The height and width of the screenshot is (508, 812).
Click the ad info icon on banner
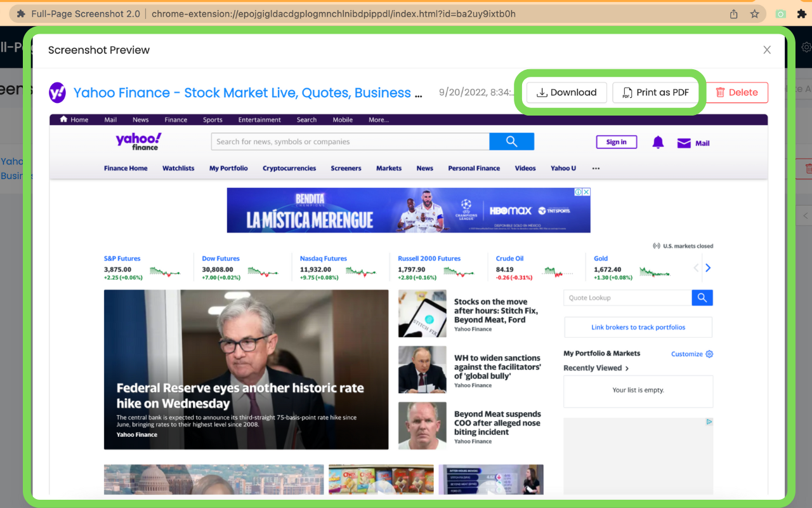pyautogui.click(x=579, y=192)
